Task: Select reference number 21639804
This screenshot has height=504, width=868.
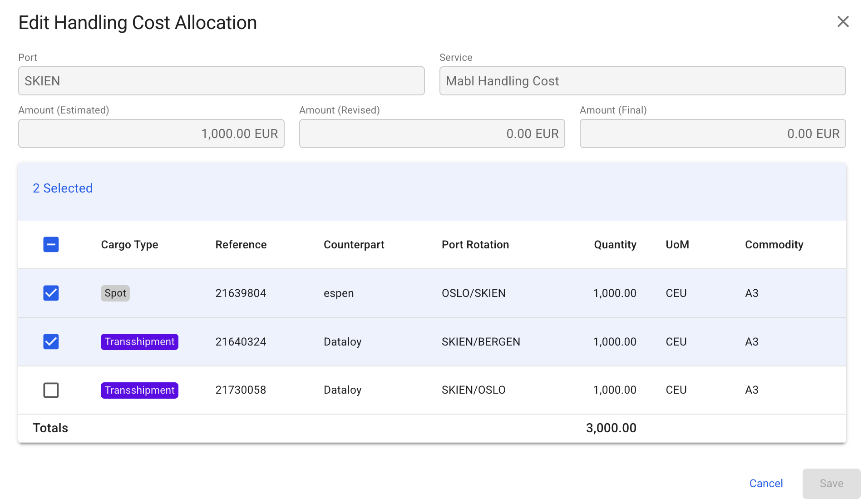Action: 241,293
